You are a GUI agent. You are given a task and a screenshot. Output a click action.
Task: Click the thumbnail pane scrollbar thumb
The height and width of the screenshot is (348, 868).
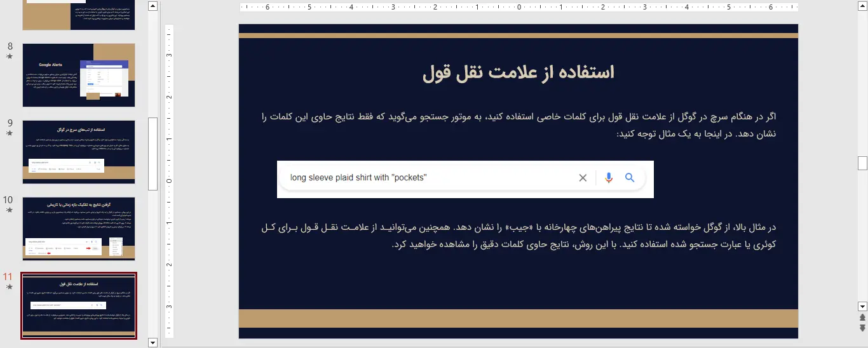[x=153, y=154]
